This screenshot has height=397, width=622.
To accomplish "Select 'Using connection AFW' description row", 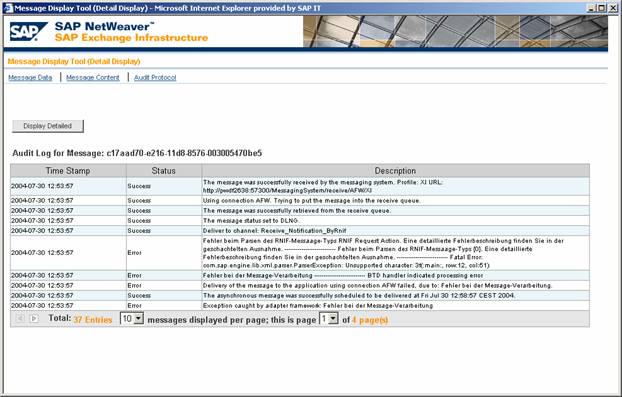I will (x=300, y=201).
